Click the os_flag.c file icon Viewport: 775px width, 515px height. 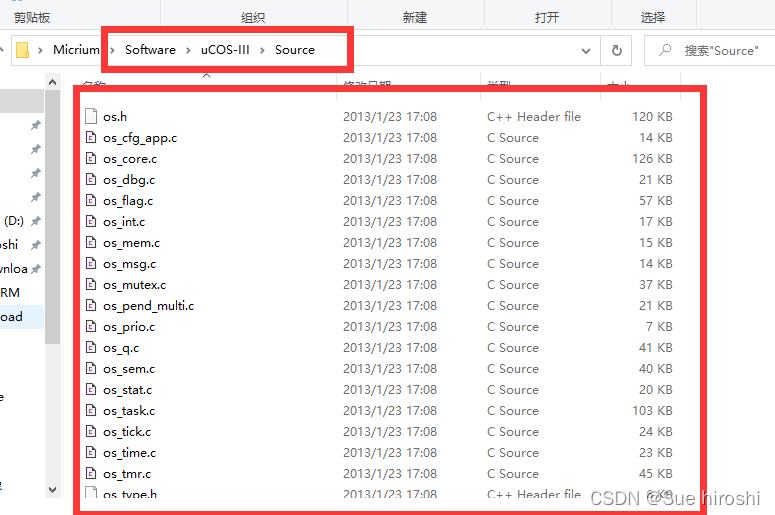(91, 200)
